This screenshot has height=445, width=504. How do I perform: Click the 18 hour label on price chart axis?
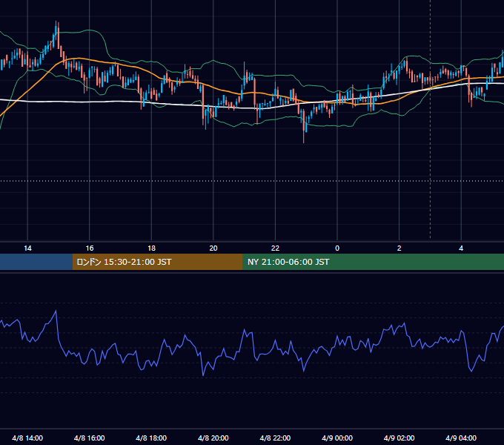coord(151,248)
